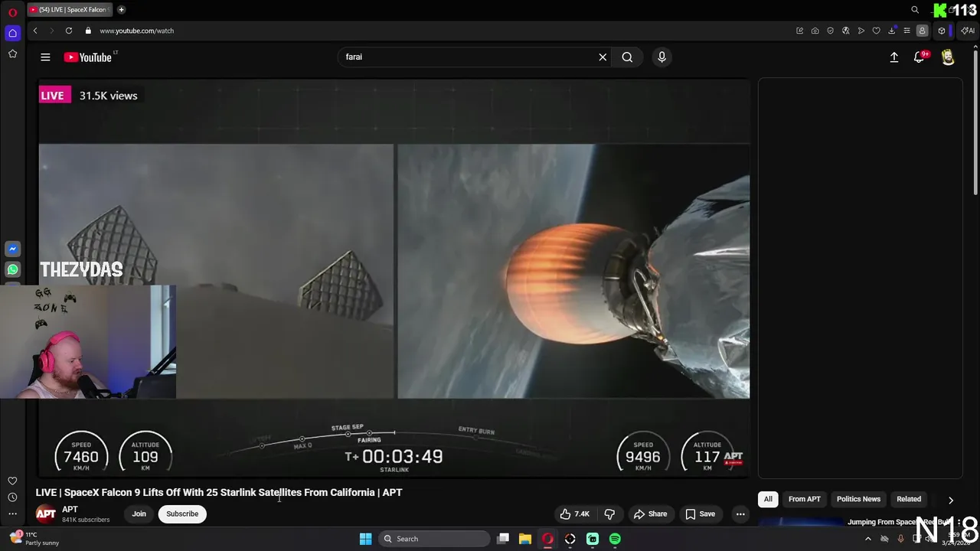Image resolution: width=980 pixels, height=551 pixels.
Task: Open the Opera main menu logo
Action: 12,12
